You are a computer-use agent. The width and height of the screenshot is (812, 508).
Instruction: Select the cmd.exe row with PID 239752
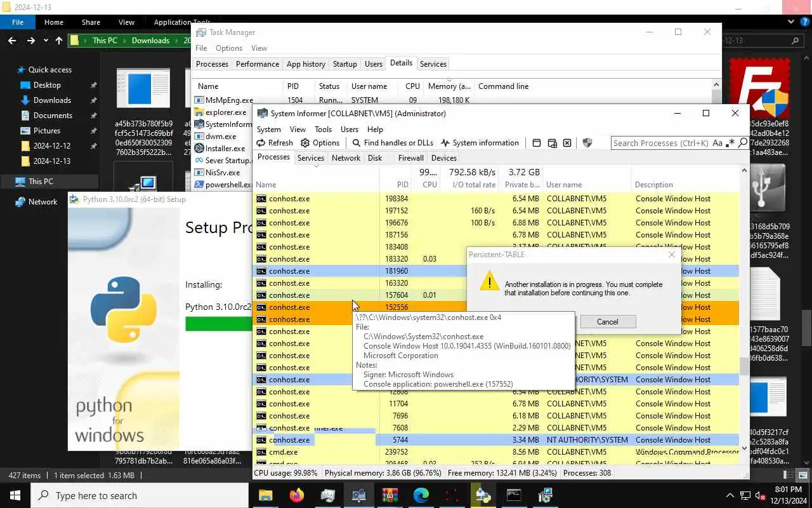(496, 452)
